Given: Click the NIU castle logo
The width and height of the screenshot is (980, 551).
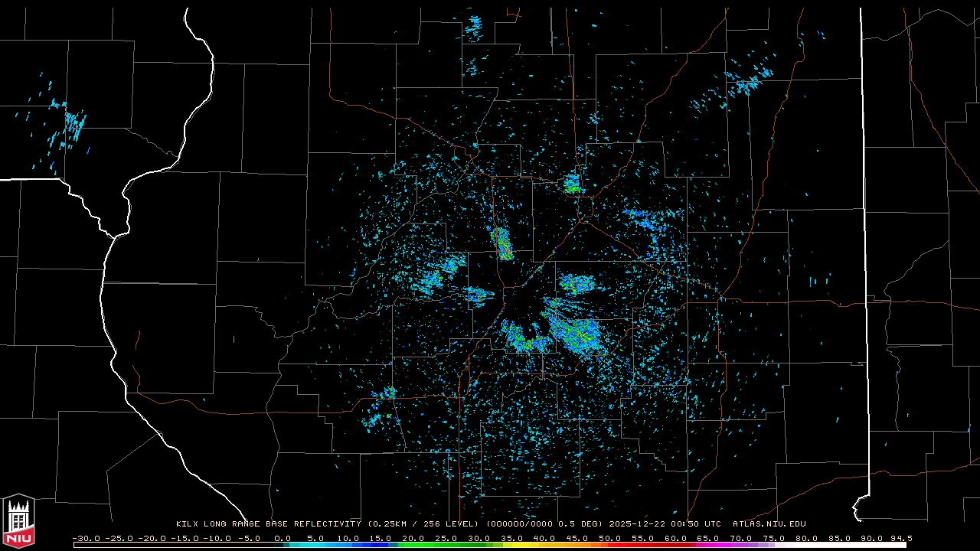Looking at the screenshot, I should (x=18, y=521).
